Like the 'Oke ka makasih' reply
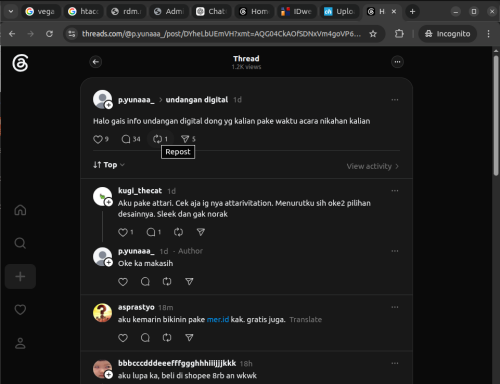 point(123,282)
